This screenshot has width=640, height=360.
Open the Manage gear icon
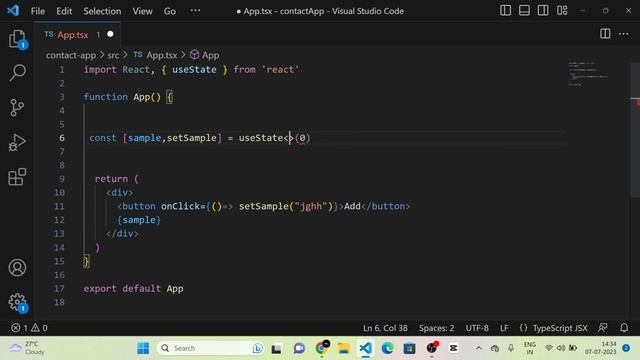point(17,302)
